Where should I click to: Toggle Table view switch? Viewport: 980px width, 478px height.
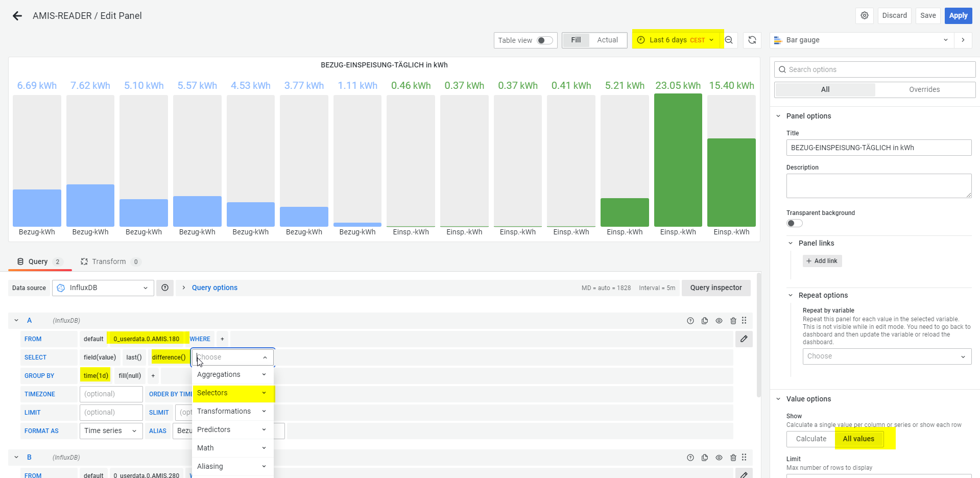click(544, 40)
